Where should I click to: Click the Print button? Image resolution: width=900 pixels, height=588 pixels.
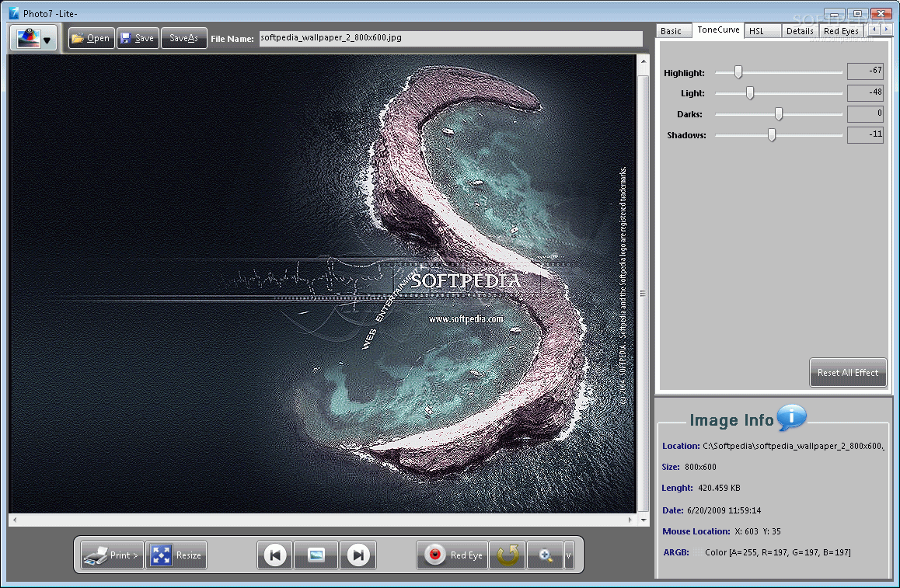pyautogui.click(x=111, y=555)
